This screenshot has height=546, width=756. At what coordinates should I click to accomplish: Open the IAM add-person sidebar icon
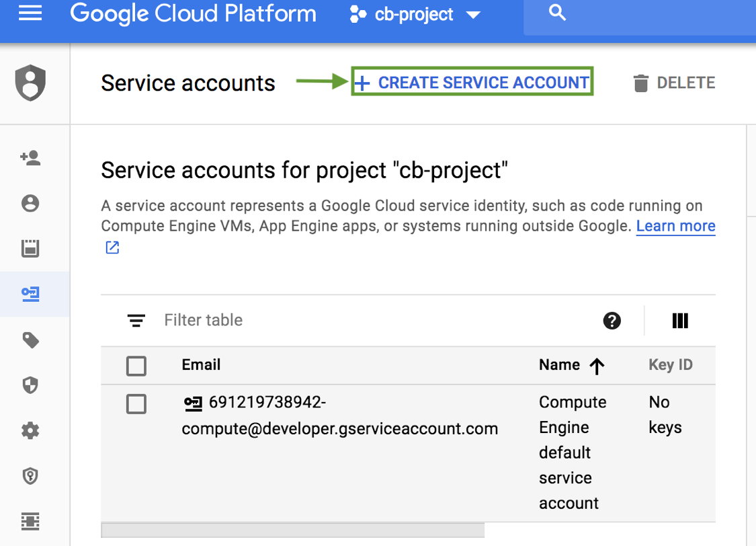30,158
